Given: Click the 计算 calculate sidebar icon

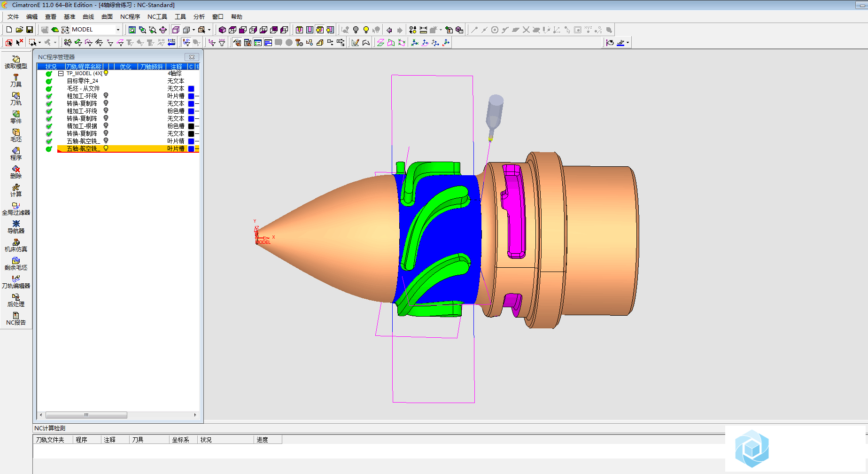Looking at the screenshot, I should pos(16,190).
